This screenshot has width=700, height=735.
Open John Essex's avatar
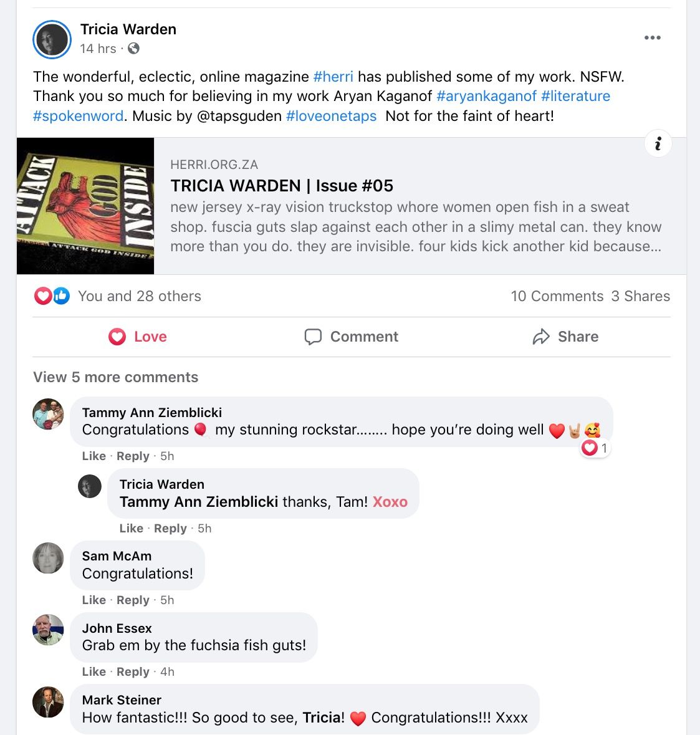pyautogui.click(x=48, y=630)
